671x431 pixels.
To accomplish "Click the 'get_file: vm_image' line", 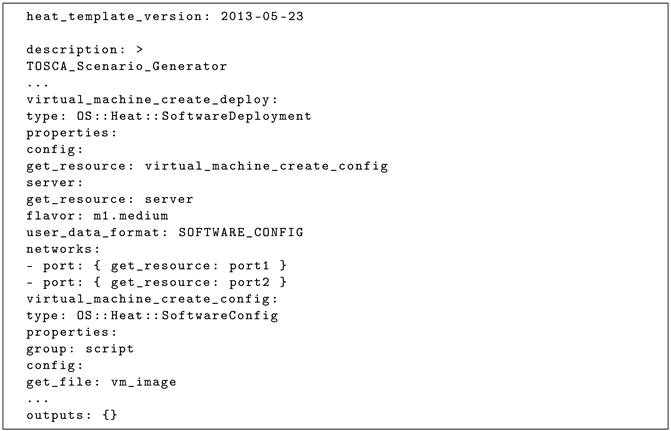I will [102, 381].
